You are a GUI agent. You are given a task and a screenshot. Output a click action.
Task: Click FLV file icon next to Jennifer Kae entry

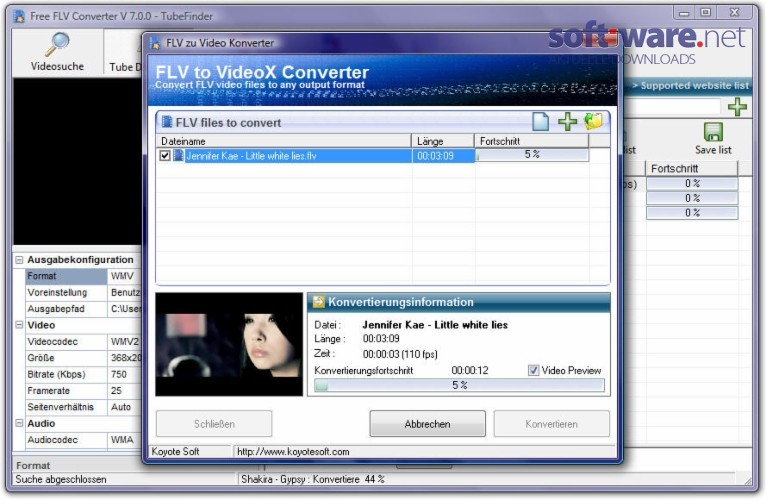point(179,155)
